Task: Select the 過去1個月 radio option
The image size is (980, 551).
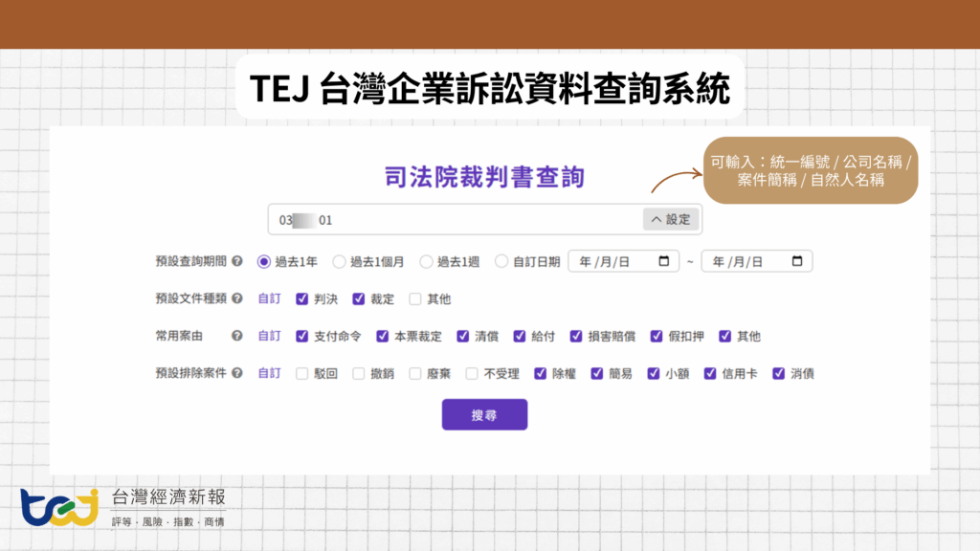Action: click(x=339, y=261)
